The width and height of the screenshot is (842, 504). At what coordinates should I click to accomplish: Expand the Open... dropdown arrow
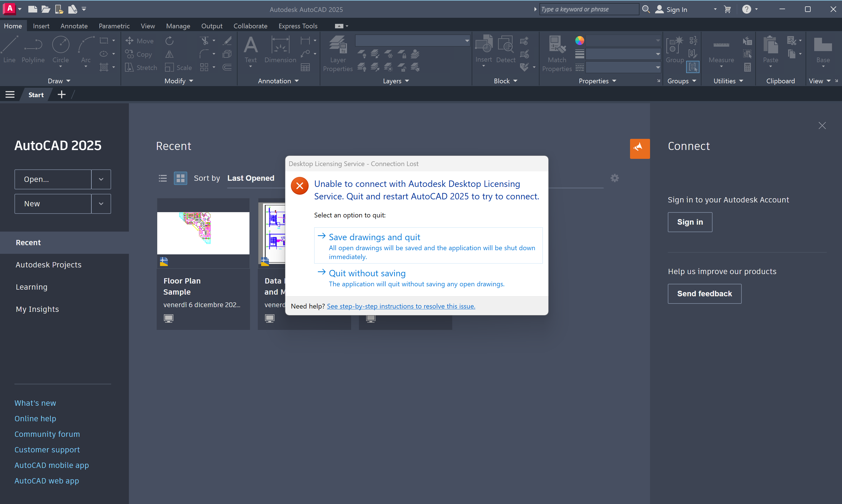101,179
